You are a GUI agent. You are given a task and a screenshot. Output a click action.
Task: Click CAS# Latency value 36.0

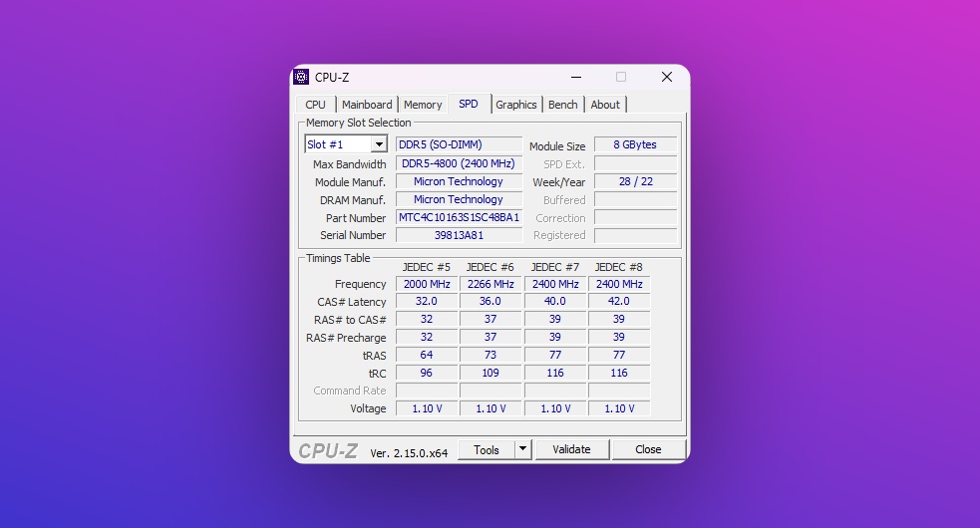490,301
